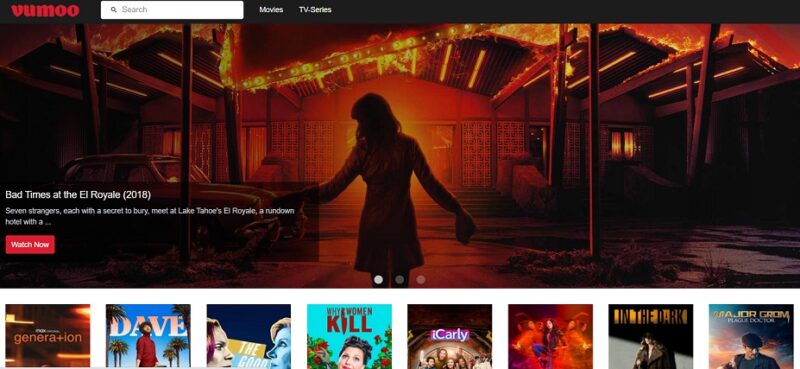
Task: Open the iCarly poster thumbnail
Action: (x=449, y=336)
